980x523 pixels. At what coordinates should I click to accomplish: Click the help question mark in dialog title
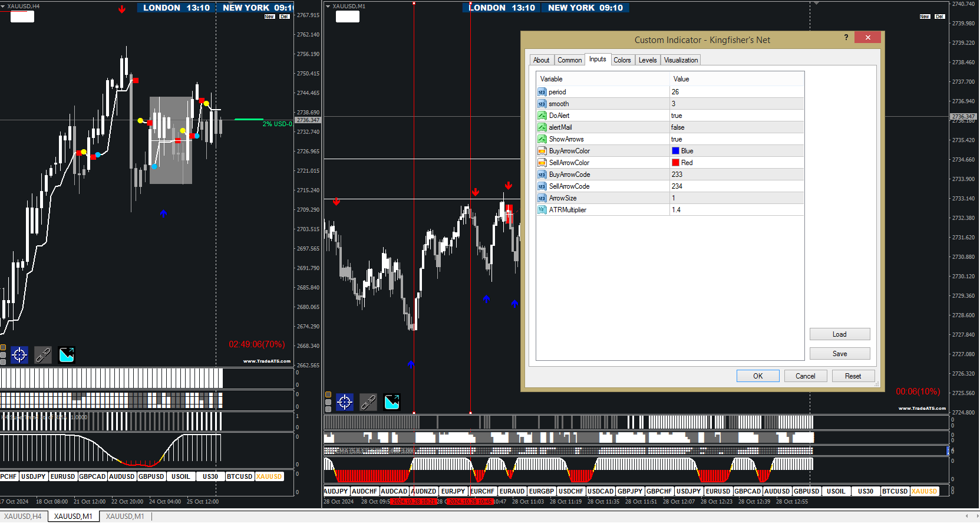click(846, 38)
